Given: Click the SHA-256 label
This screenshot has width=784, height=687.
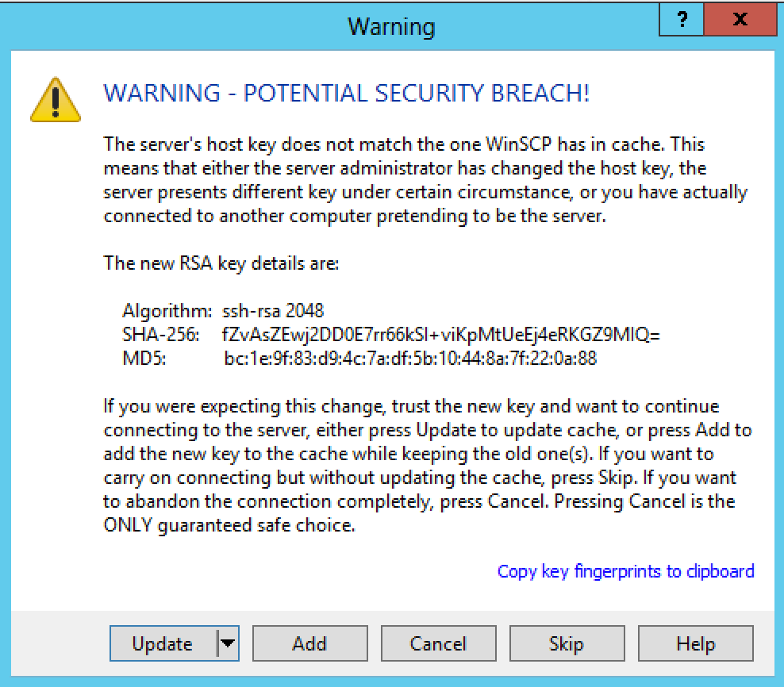Looking at the screenshot, I should click(x=160, y=335).
